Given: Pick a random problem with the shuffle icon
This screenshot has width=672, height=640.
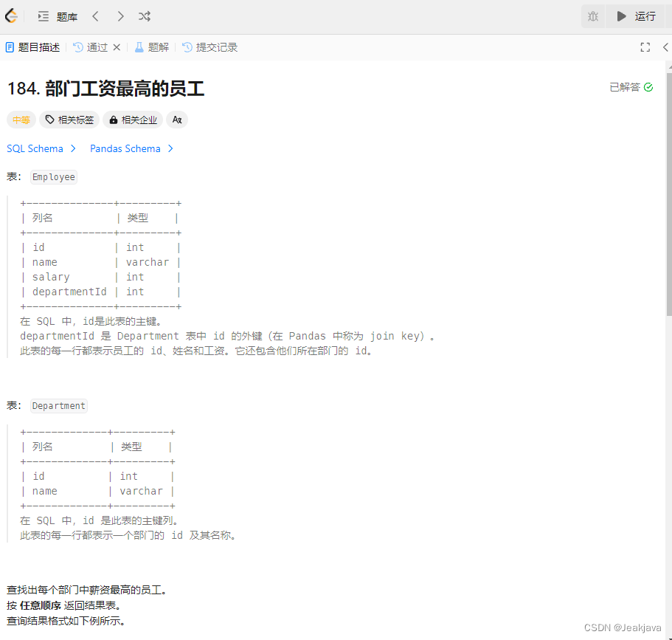Looking at the screenshot, I should 145,16.
